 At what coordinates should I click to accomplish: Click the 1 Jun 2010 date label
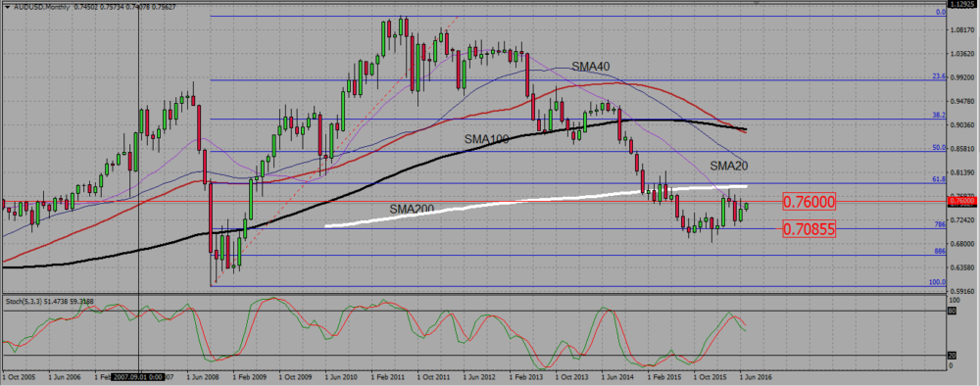[x=341, y=378]
